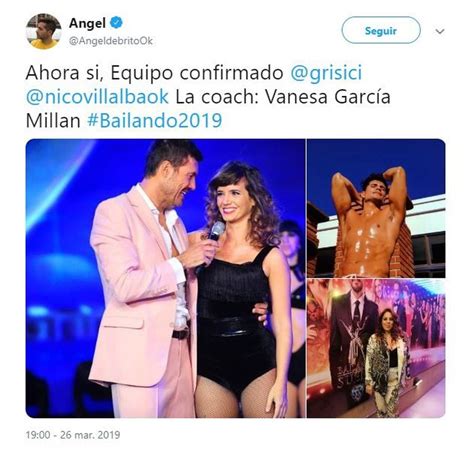This screenshot has width=474, height=452.
Task: Open the large stage photo on left
Action: click(x=165, y=278)
